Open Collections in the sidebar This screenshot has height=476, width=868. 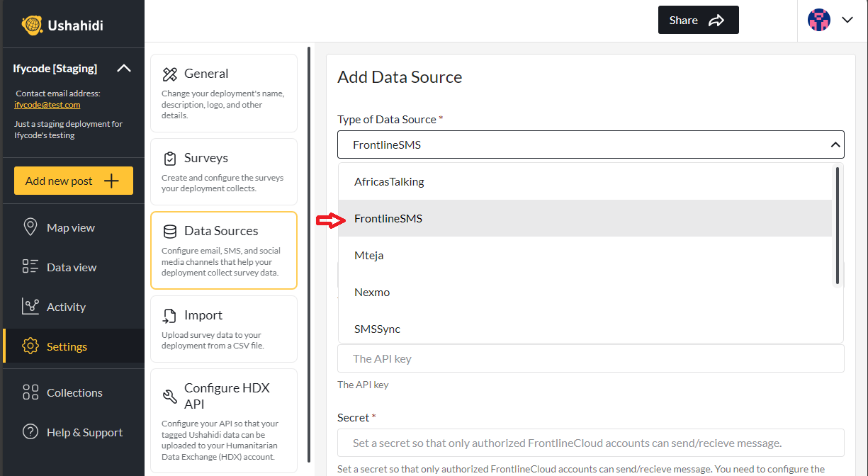pos(74,392)
